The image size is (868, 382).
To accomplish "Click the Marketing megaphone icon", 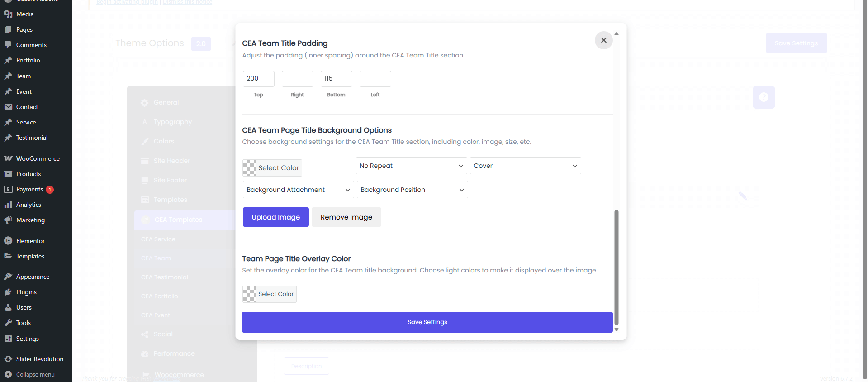I will [8, 220].
